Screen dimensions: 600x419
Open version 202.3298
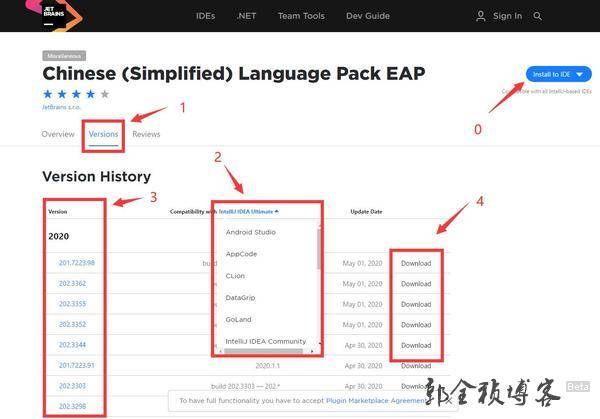72,406
